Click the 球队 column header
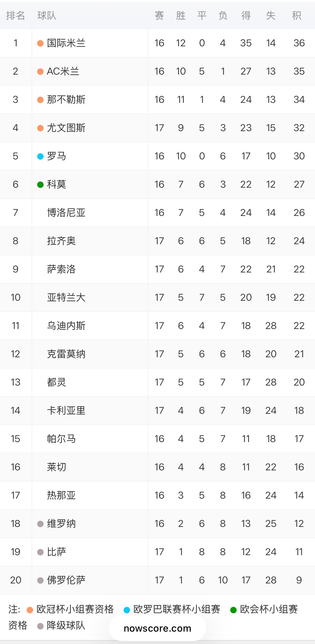The width and height of the screenshot is (315, 644). pos(47,16)
